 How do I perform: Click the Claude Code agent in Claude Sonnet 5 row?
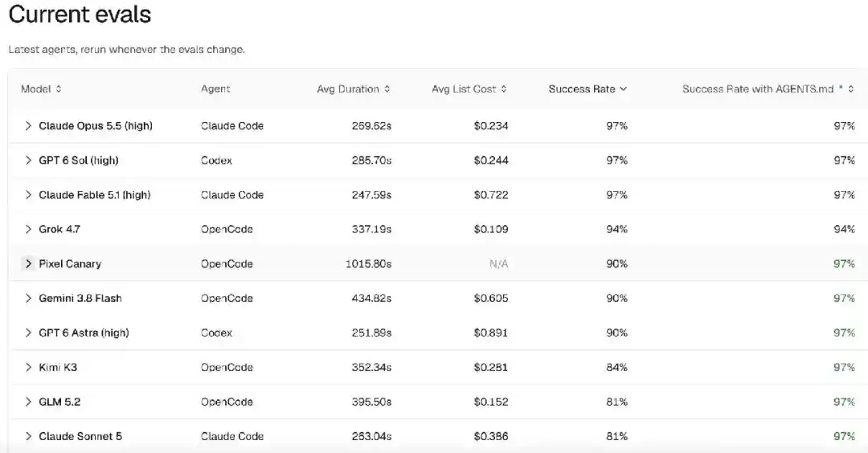tap(232, 436)
